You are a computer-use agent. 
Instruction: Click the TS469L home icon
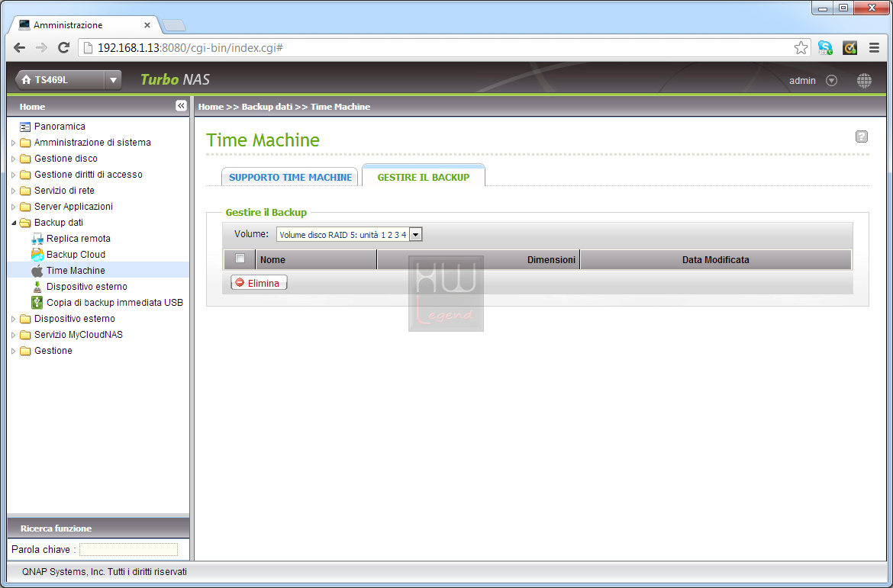26,80
